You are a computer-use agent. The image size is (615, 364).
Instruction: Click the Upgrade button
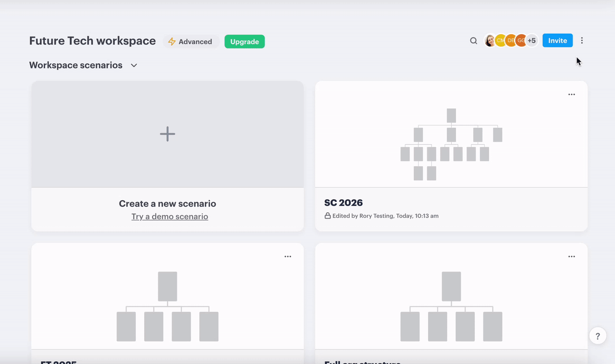(245, 42)
